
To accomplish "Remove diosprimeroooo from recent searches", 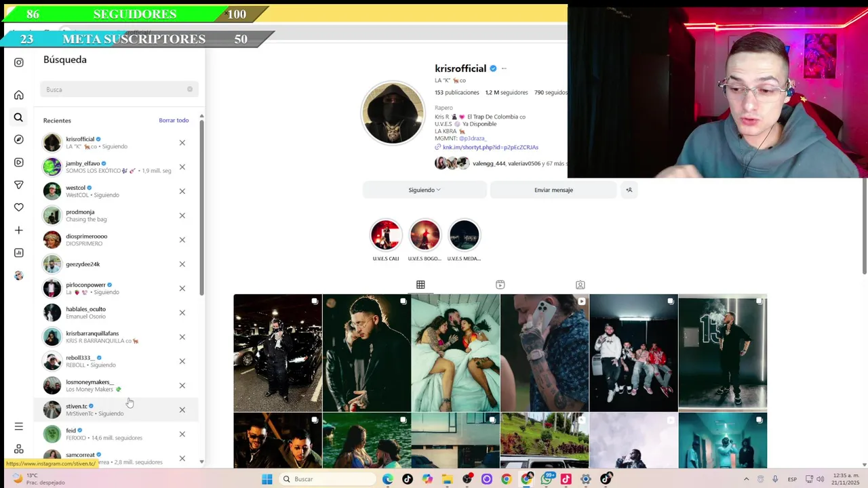I will [182, 240].
